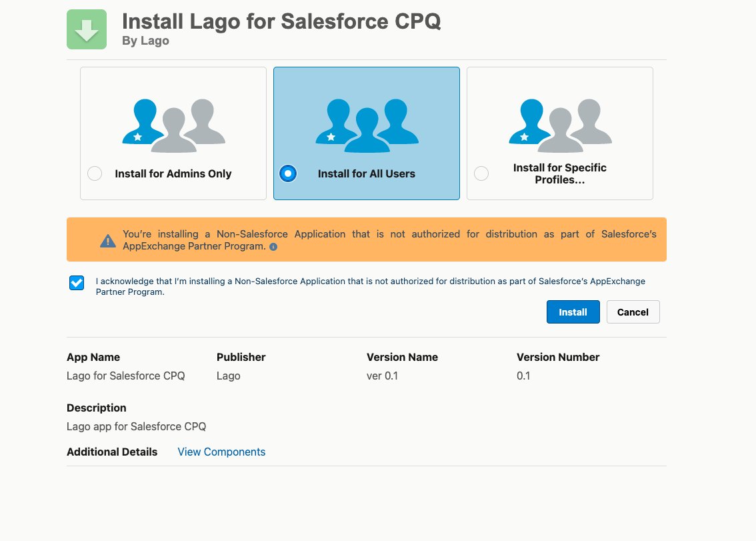Click the orange warning banner text

(389, 240)
